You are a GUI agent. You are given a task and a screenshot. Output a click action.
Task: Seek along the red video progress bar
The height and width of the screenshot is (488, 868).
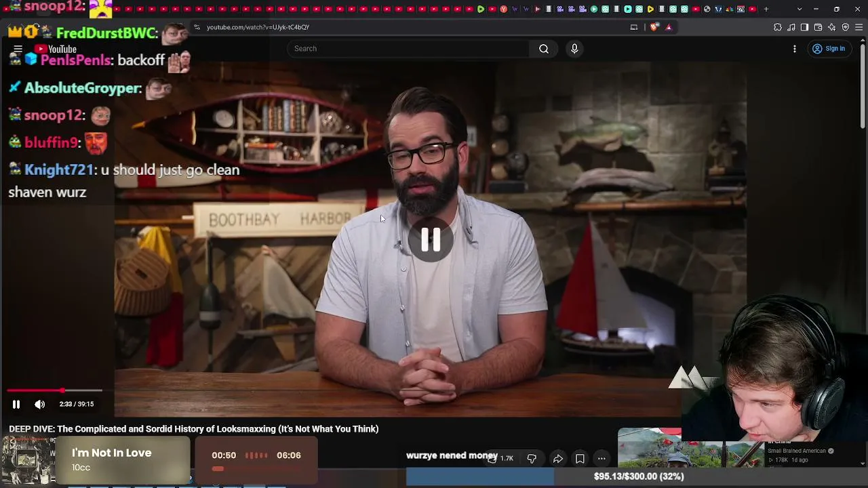(54, 390)
